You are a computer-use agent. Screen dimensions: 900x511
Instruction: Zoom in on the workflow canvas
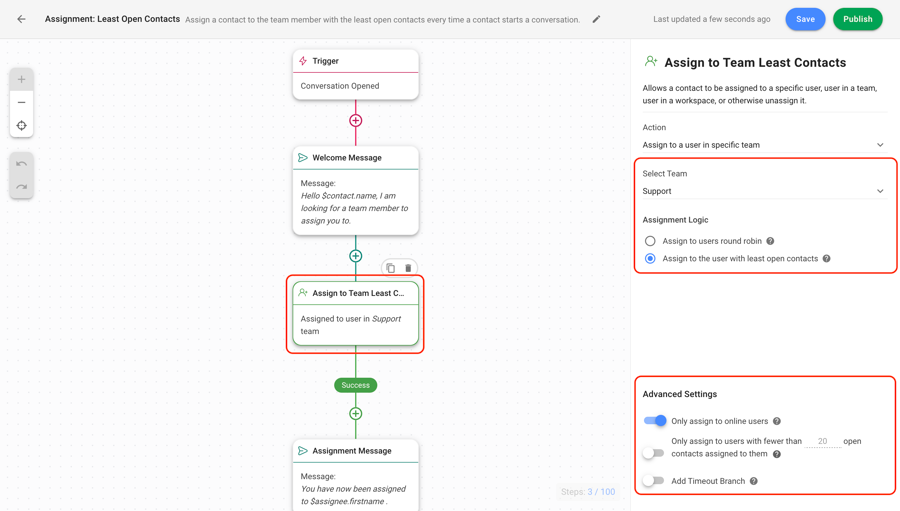click(21, 79)
